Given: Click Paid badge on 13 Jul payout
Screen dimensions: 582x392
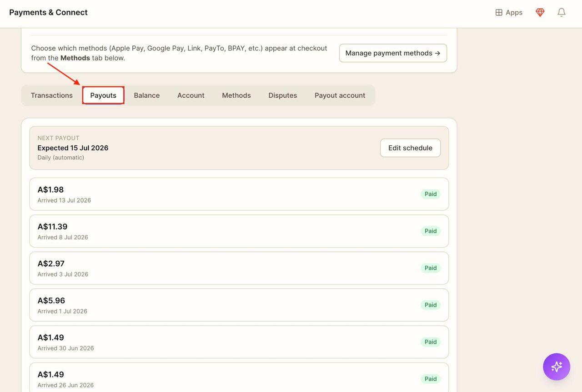Looking at the screenshot, I should click(x=431, y=194).
